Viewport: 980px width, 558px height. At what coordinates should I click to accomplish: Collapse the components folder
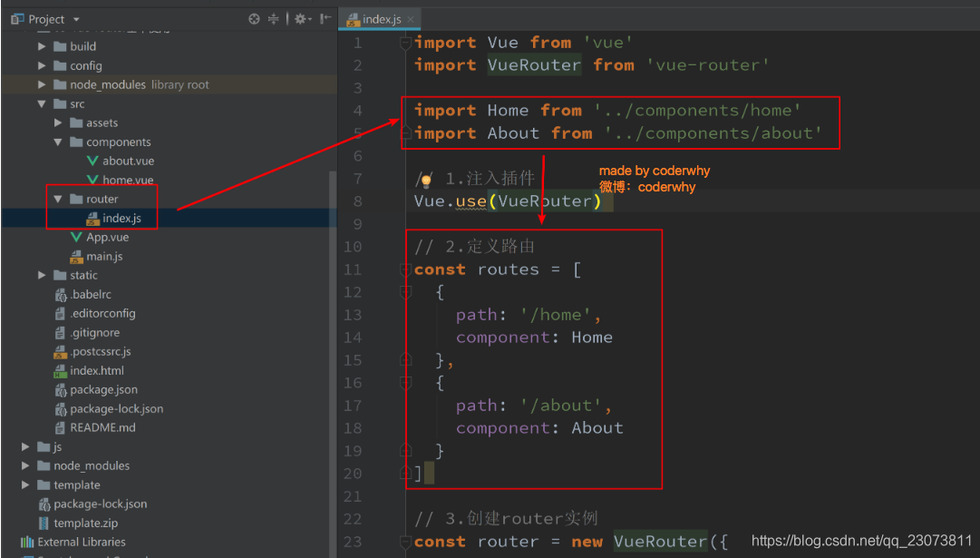[x=58, y=142]
